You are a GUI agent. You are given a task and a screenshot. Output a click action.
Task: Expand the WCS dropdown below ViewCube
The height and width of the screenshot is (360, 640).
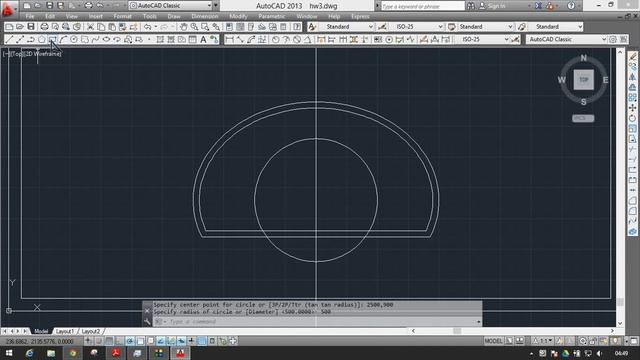(583, 118)
